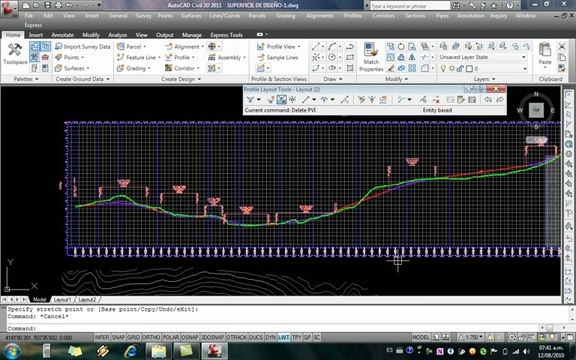The image size is (576, 360).
Task: Toggle POLAR tracking
Action: pyautogui.click(x=170, y=337)
